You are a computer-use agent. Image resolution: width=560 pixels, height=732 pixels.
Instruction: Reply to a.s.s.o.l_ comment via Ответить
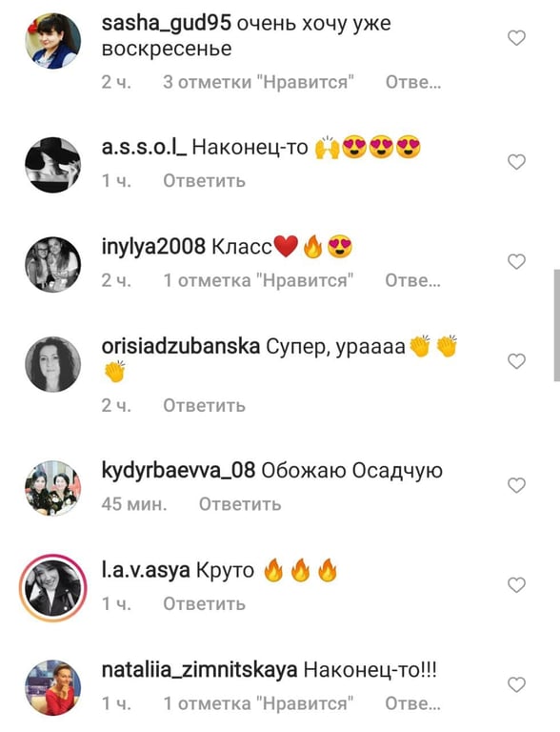[204, 181]
